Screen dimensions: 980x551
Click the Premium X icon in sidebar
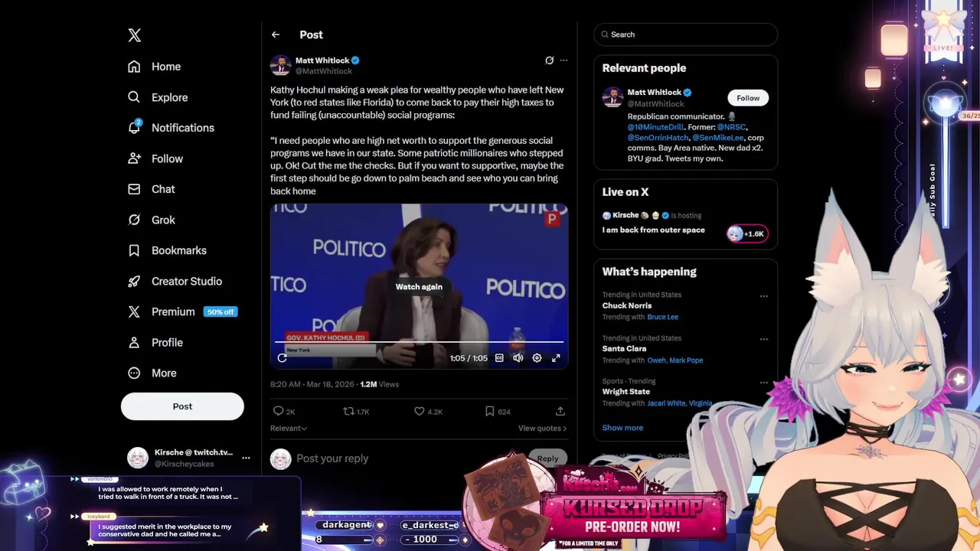[134, 311]
